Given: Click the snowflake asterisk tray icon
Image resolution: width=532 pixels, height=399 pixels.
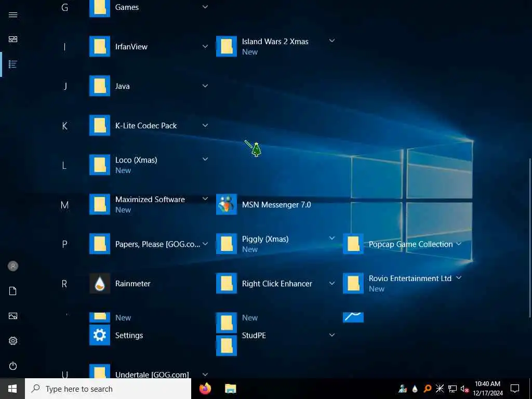Looking at the screenshot, I should tap(440, 389).
